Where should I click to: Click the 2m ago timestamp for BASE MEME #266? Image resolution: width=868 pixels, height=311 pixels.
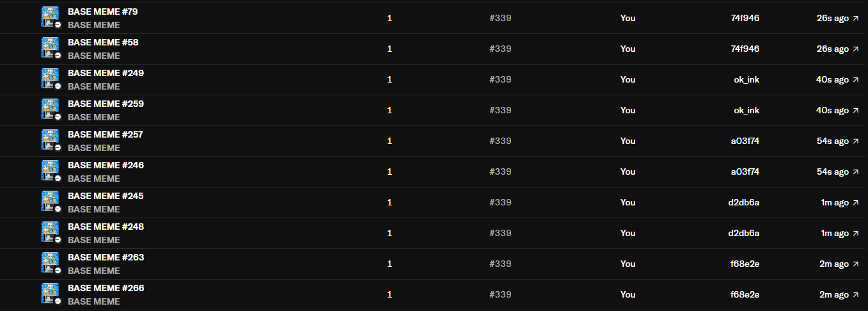point(835,294)
